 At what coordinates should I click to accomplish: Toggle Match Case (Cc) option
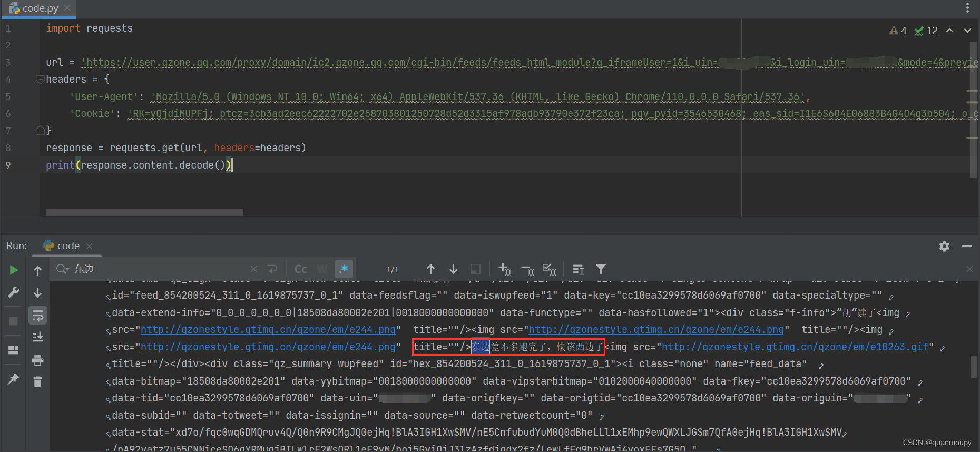pos(301,269)
